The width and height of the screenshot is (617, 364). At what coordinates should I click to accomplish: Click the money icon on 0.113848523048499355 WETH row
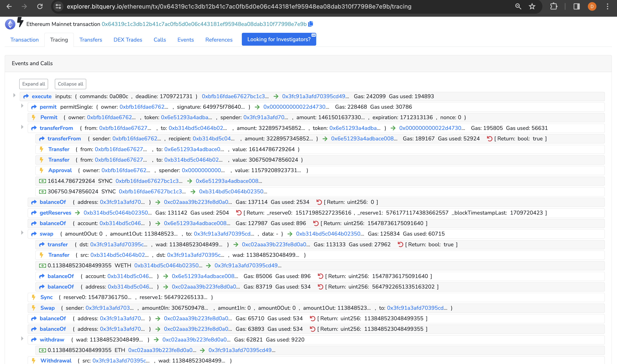pyautogui.click(x=42, y=266)
